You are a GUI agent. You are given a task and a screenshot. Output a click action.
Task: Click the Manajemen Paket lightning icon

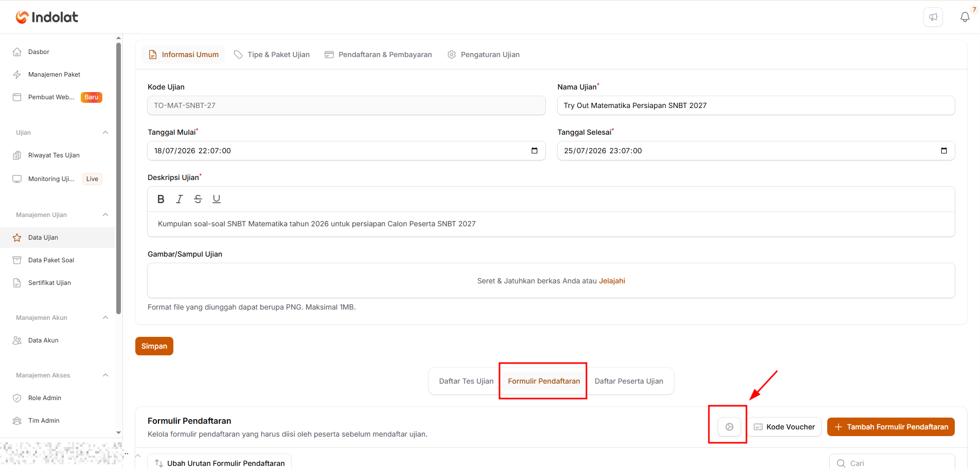[17, 75]
